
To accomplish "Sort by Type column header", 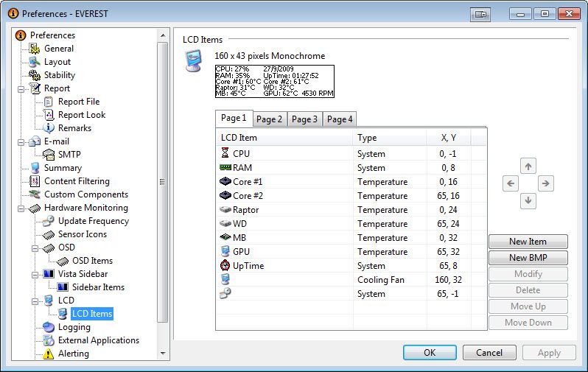I will [389, 138].
